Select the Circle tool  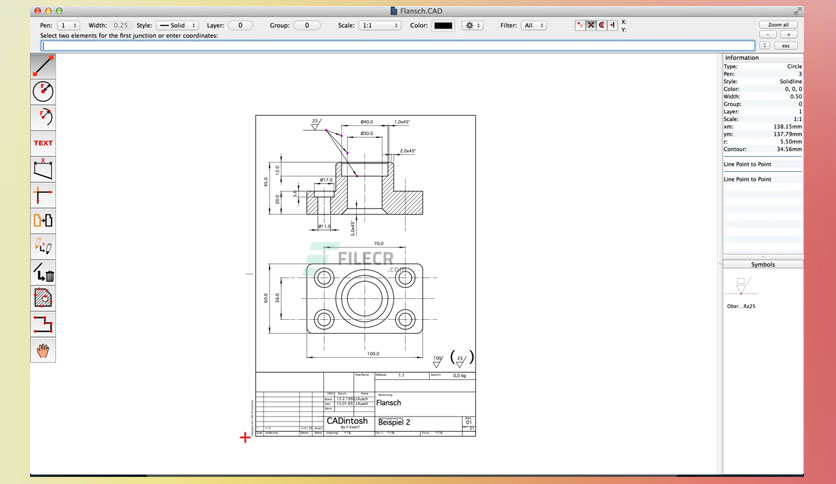coord(43,92)
